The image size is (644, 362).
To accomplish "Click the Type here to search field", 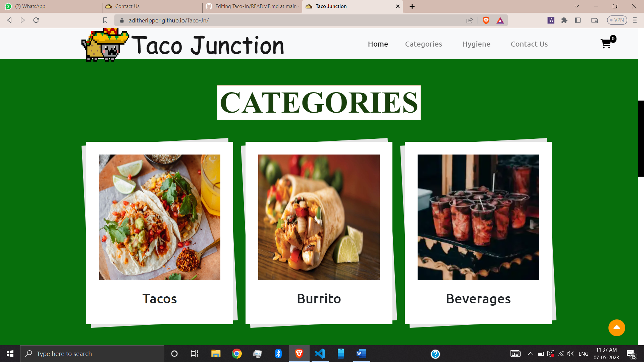I will tap(92, 354).
